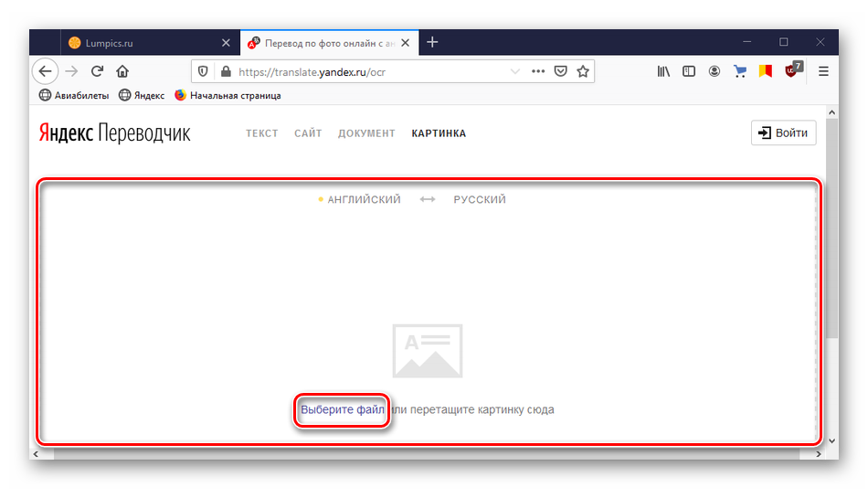Open the Firefox account icon
Viewport: 868px width, 498px height.
[x=715, y=71]
